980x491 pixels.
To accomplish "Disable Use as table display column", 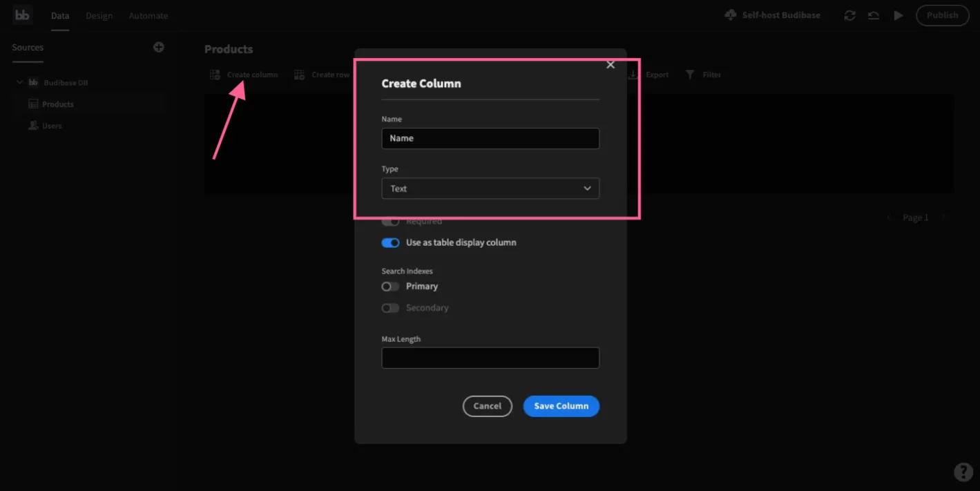I will coord(390,243).
